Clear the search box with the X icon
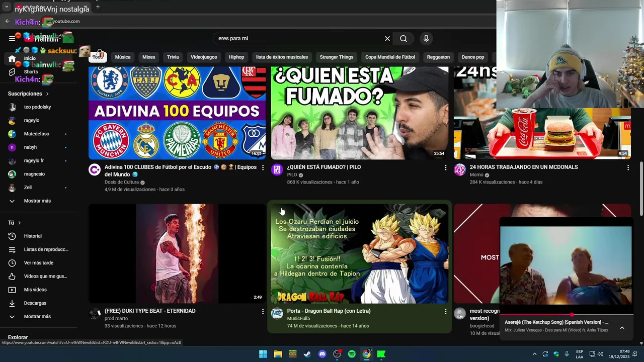The height and width of the screenshot is (362, 644). pos(387,39)
